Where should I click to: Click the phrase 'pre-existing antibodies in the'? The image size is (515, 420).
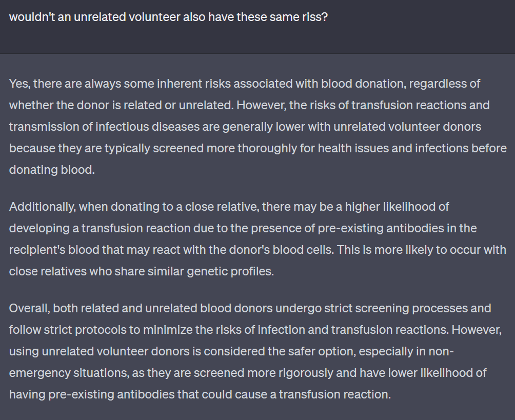(397, 228)
